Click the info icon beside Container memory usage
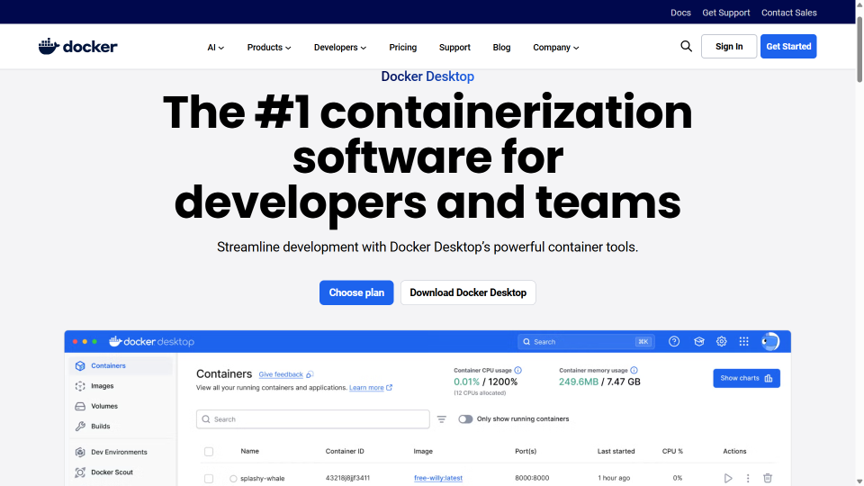Viewport: 864px width, 486px height. [634, 370]
